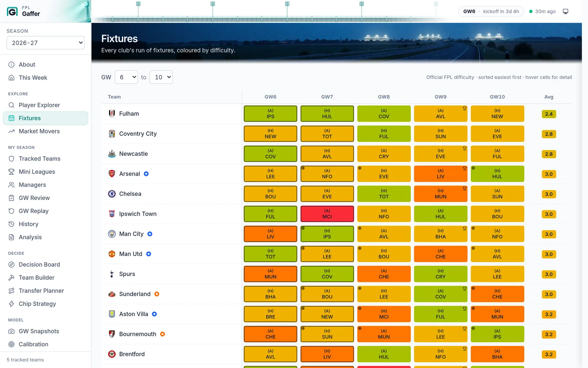Click the Tracked Teams shield icon
Image resolution: width=588 pixels, height=368 pixels.
pyautogui.click(x=11, y=159)
